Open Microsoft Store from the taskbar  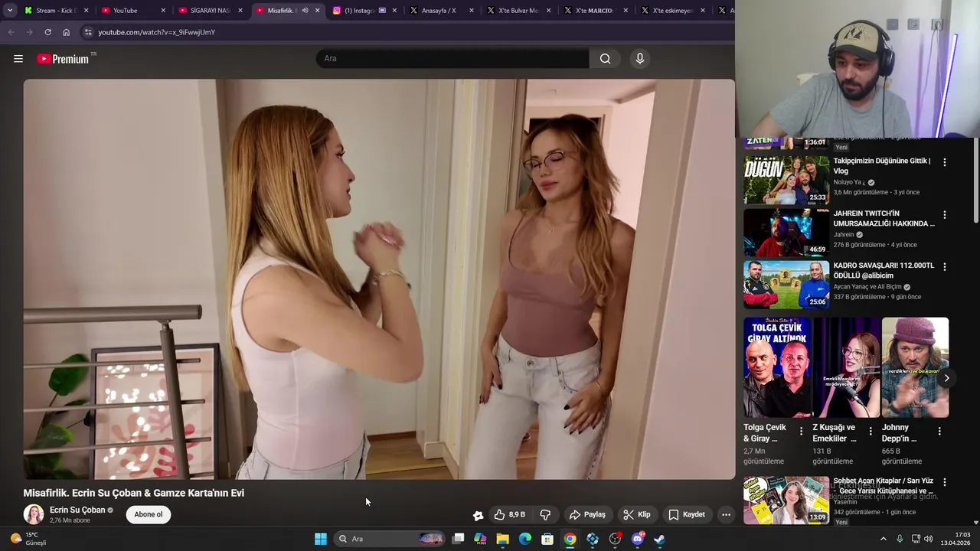[547, 539]
